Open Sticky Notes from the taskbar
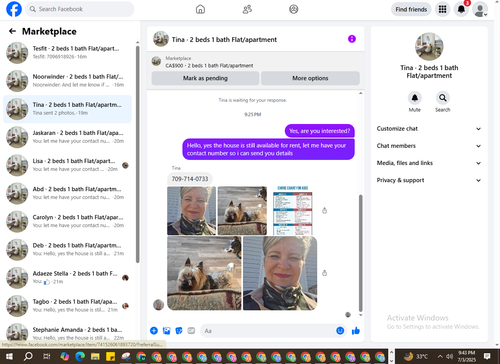The image size is (500, 364). (x=110, y=356)
